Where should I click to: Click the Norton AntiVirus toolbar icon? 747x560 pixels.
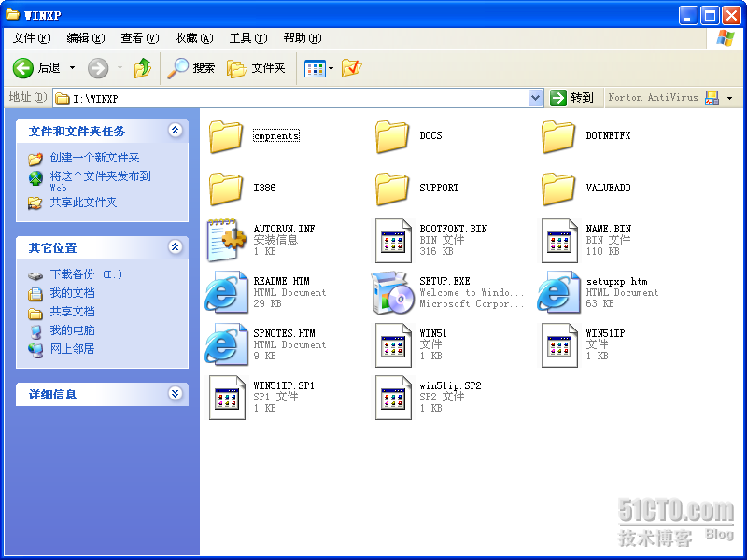coord(712,98)
